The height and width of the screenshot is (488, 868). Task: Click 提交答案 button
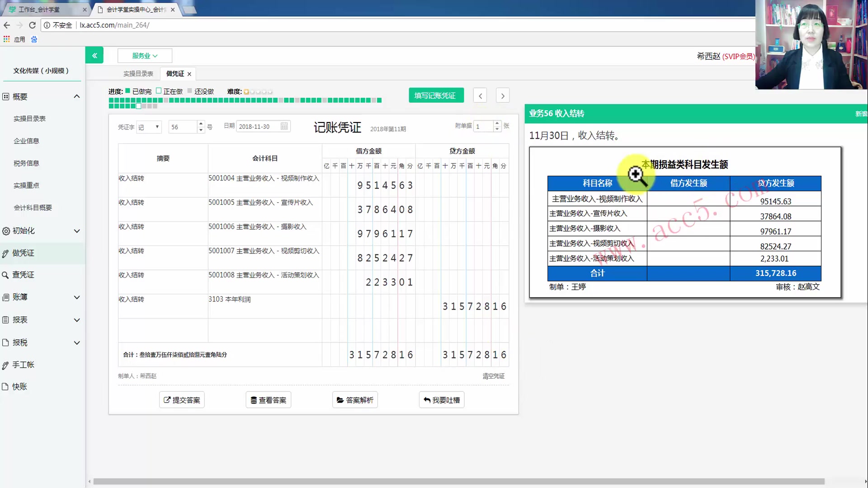(x=182, y=400)
